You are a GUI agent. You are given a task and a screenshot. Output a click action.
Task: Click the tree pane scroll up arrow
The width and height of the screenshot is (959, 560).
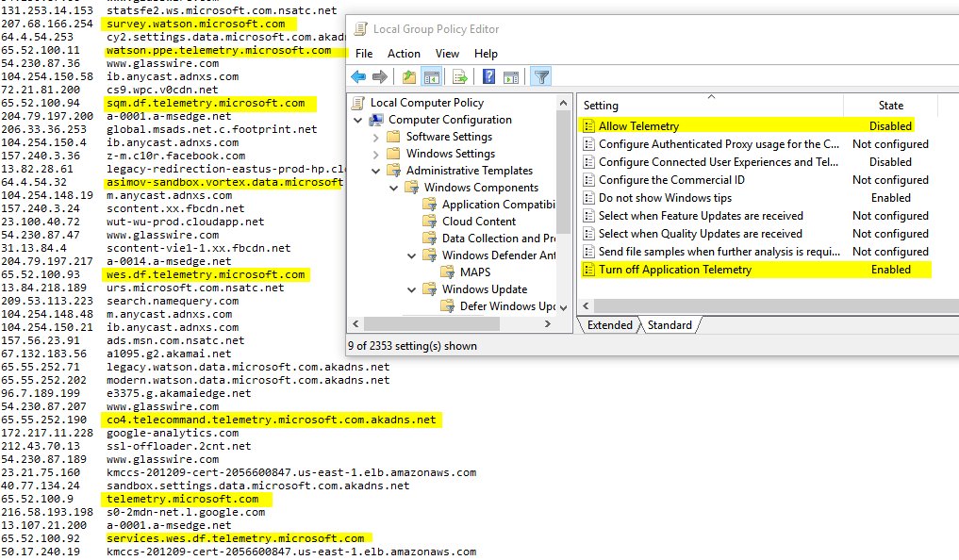(x=563, y=103)
